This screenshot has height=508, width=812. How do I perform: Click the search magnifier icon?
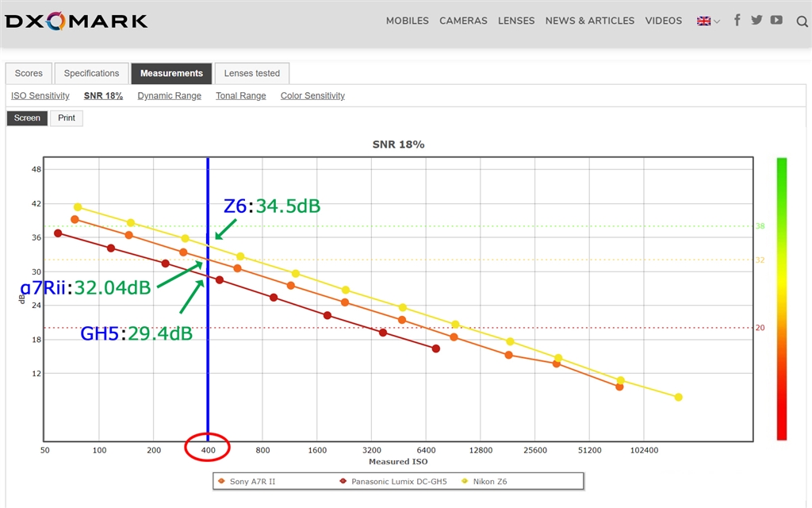pyautogui.click(x=802, y=21)
